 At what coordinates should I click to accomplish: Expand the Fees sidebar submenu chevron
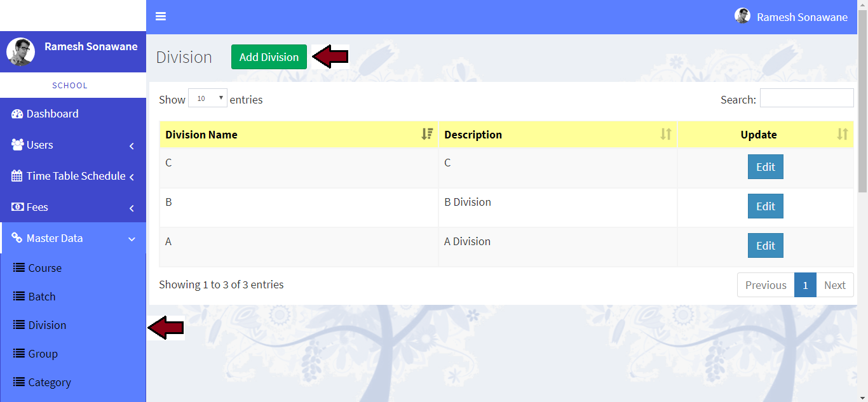tap(132, 208)
